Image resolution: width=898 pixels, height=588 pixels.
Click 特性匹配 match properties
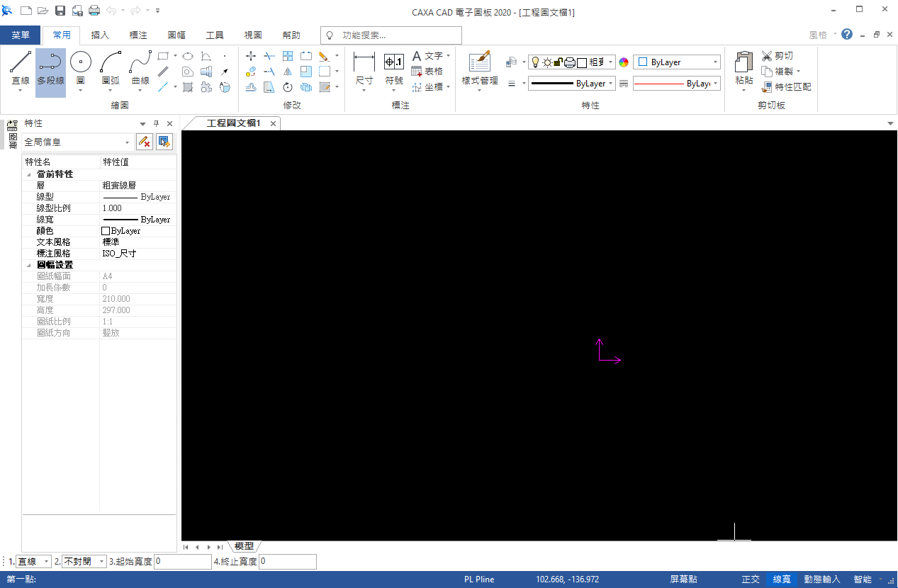coord(786,87)
